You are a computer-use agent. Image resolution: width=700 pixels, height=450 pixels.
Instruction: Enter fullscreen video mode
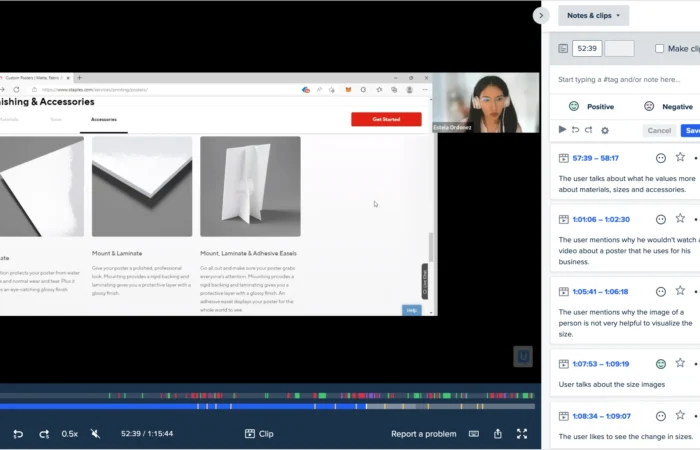521,434
